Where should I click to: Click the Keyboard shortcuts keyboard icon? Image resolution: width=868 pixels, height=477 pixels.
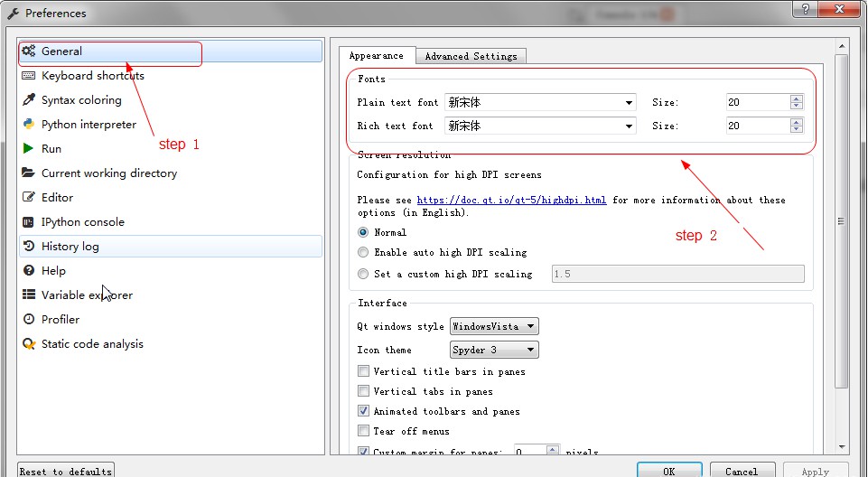click(x=29, y=75)
